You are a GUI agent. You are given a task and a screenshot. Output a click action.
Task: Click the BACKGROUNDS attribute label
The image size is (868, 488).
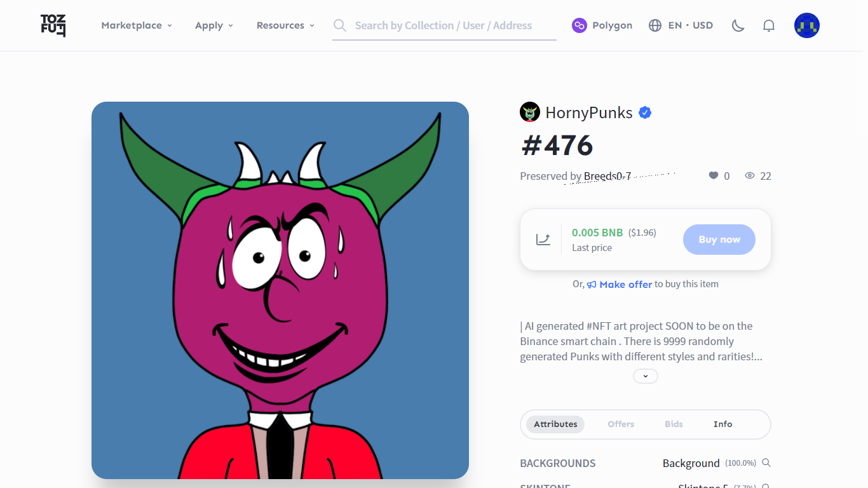coord(558,463)
